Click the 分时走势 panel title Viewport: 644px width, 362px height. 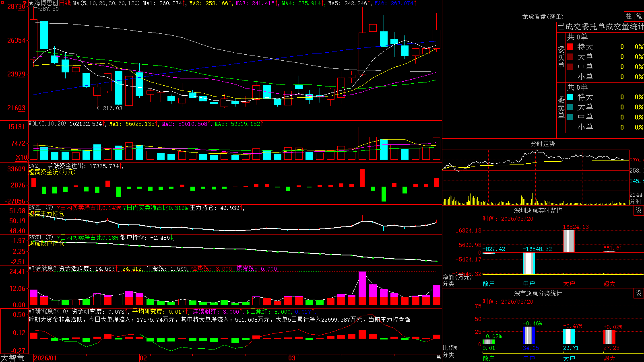coord(543,144)
